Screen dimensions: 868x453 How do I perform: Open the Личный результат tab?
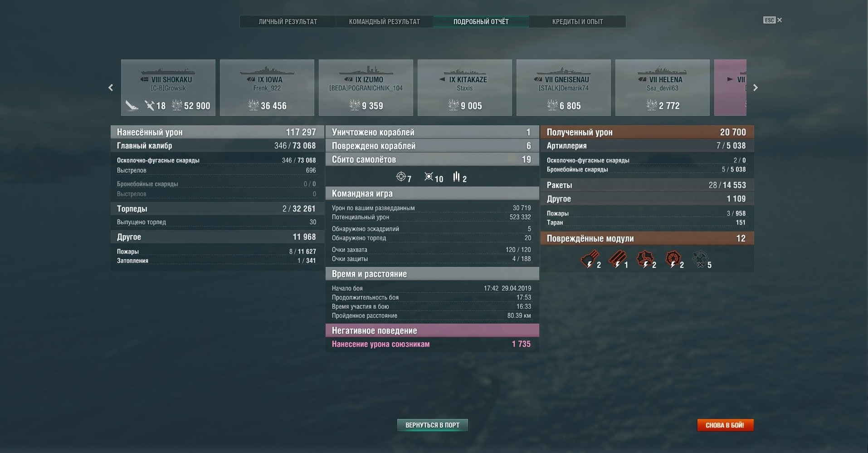[288, 21]
